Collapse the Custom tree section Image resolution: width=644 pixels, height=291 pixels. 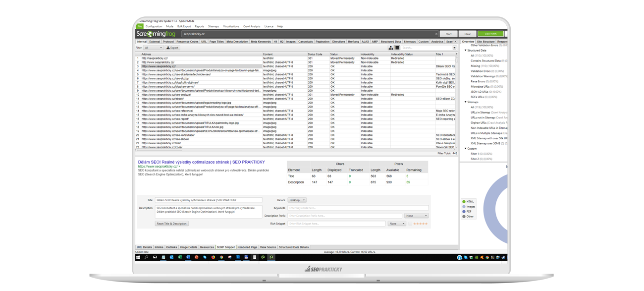[465, 149]
